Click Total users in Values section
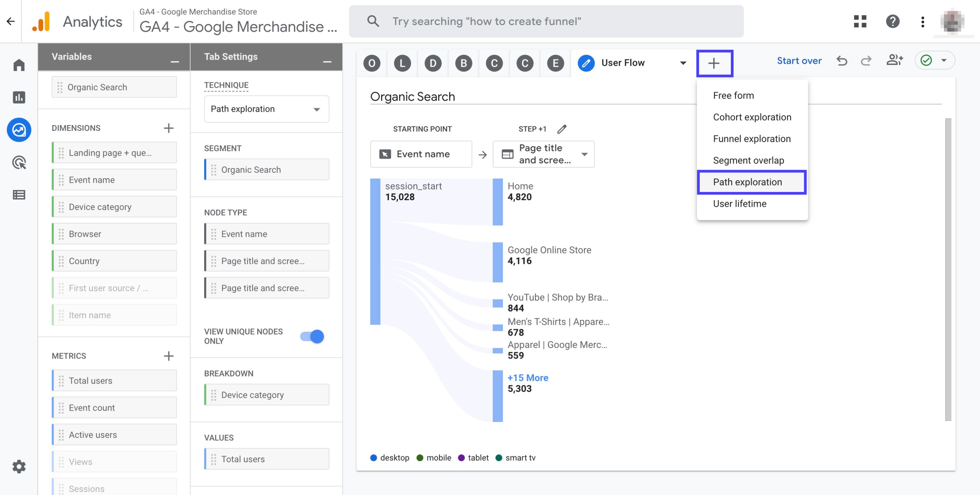Image resolution: width=980 pixels, height=495 pixels. coord(267,459)
